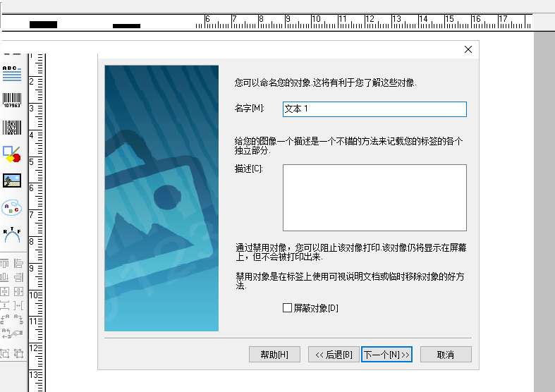Click the equal horizontal spacing icon
Screen dimensions: 555x392
click(18, 305)
